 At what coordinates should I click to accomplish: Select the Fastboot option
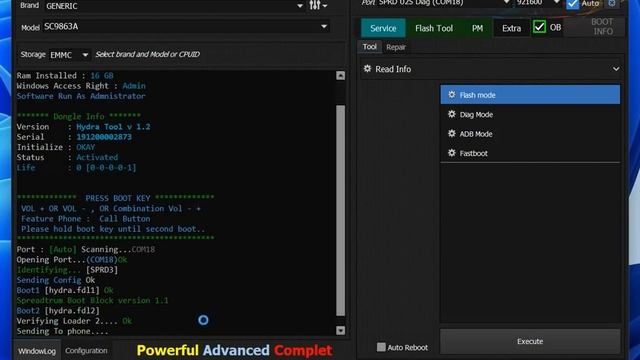pyautogui.click(x=530, y=153)
